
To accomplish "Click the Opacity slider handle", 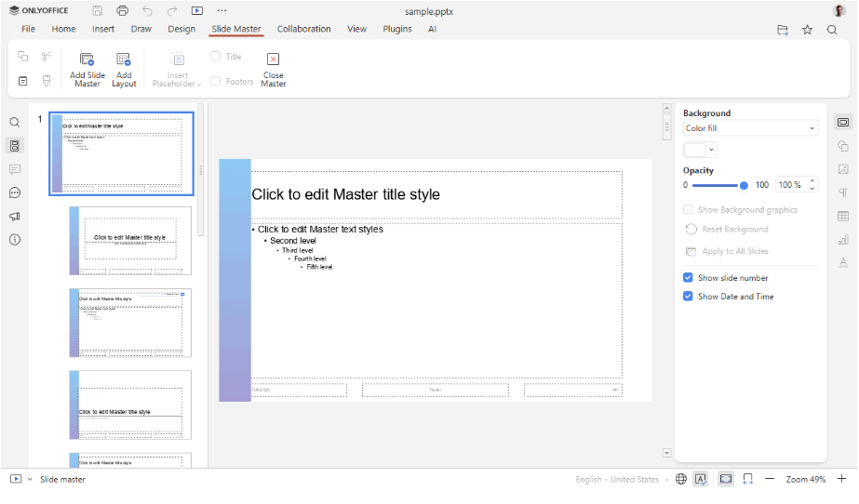I will 744,185.
